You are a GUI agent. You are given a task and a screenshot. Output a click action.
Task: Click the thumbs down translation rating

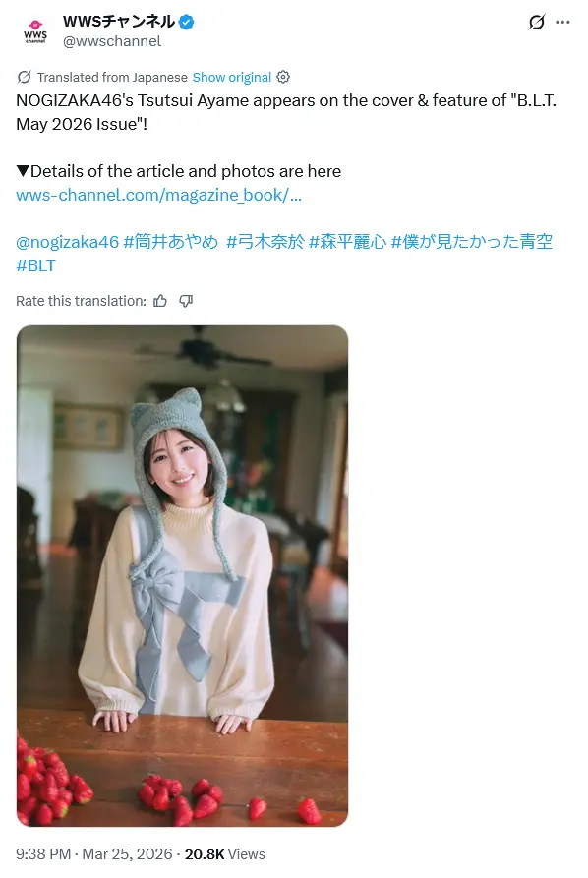(186, 301)
